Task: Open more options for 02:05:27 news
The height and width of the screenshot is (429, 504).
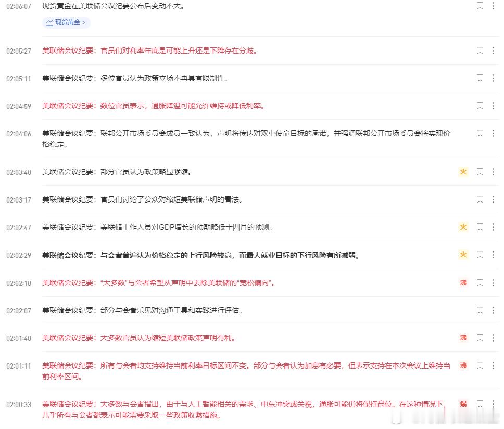Action: pyautogui.click(x=493, y=51)
